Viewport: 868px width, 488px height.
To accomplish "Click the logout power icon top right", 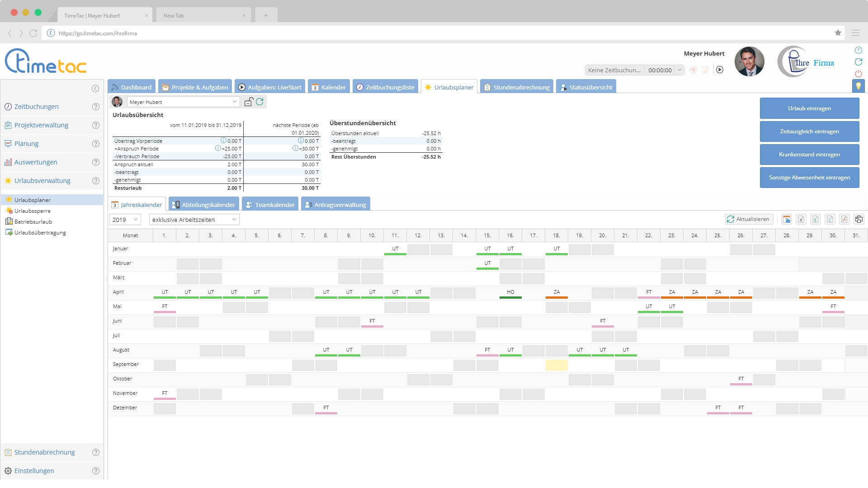I will click(x=859, y=74).
